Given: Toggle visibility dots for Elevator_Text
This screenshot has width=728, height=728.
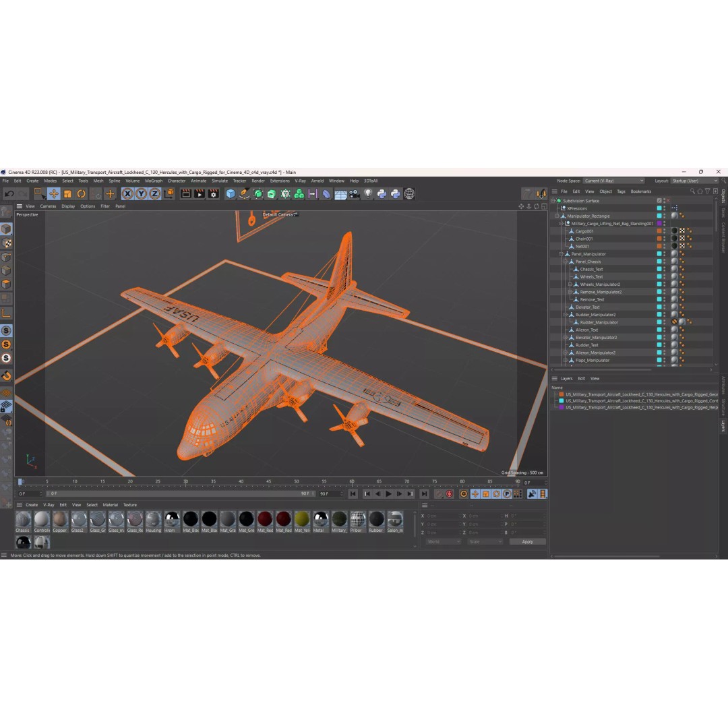Looking at the screenshot, I should (x=665, y=307).
